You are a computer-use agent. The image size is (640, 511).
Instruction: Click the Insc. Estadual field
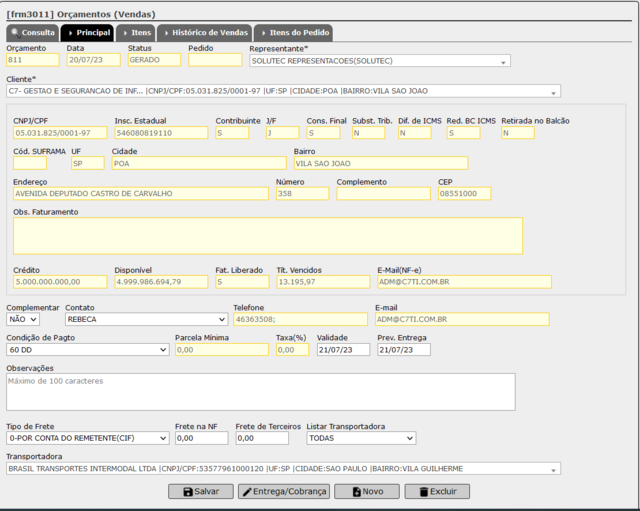pos(161,133)
